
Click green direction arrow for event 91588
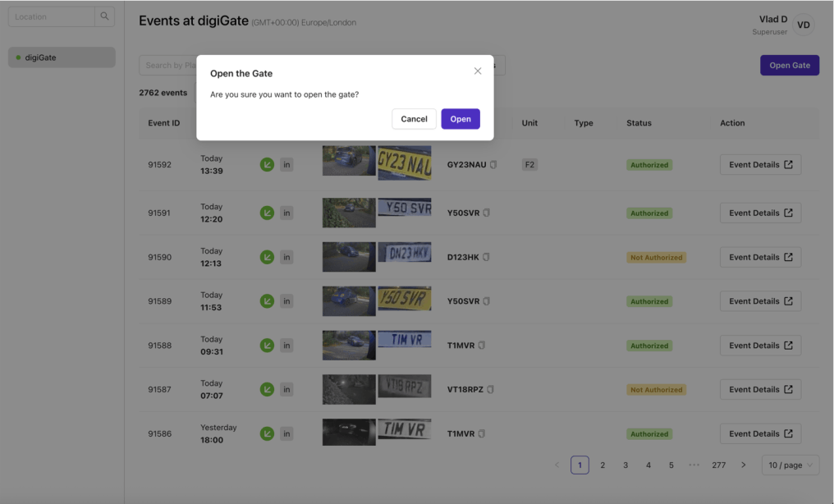tap(267, 346)
